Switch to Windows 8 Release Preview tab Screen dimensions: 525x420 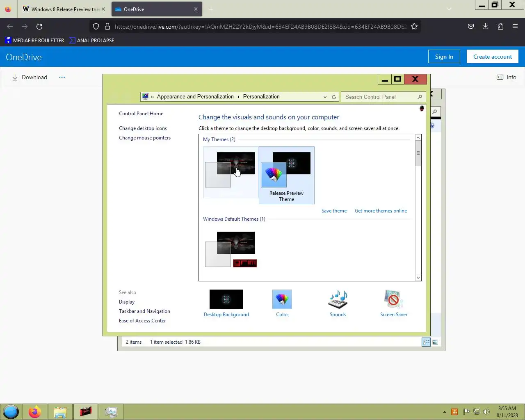click(64, 9)
